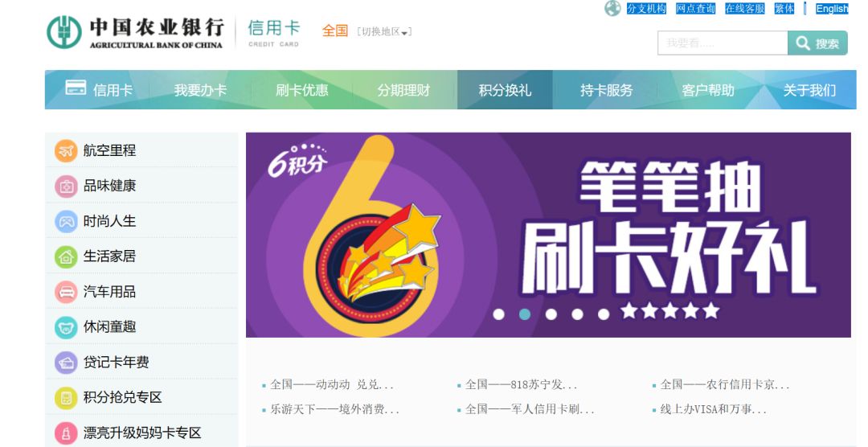
Task: Select the fifth carousel dot on banner
Action: [x=604, y=314]
